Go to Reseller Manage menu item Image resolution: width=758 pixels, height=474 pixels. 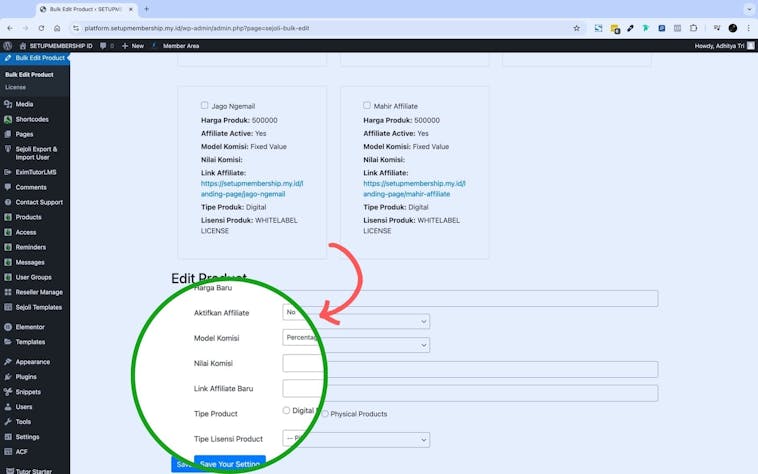(38, 292)
